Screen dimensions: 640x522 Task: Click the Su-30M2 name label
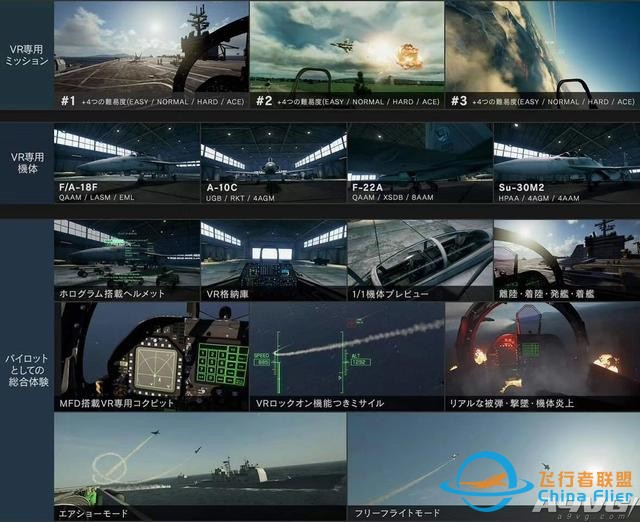[521, 187]
